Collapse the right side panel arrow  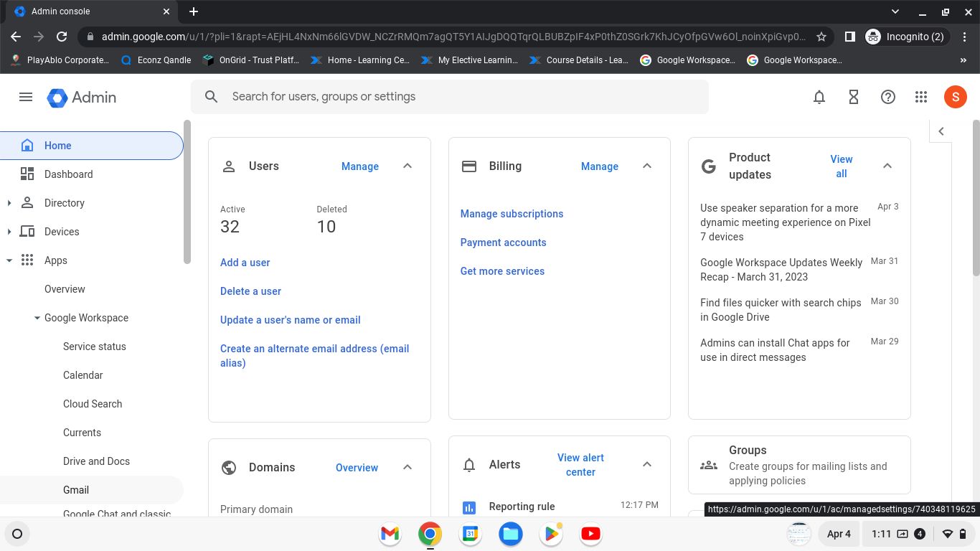[941, 131]
